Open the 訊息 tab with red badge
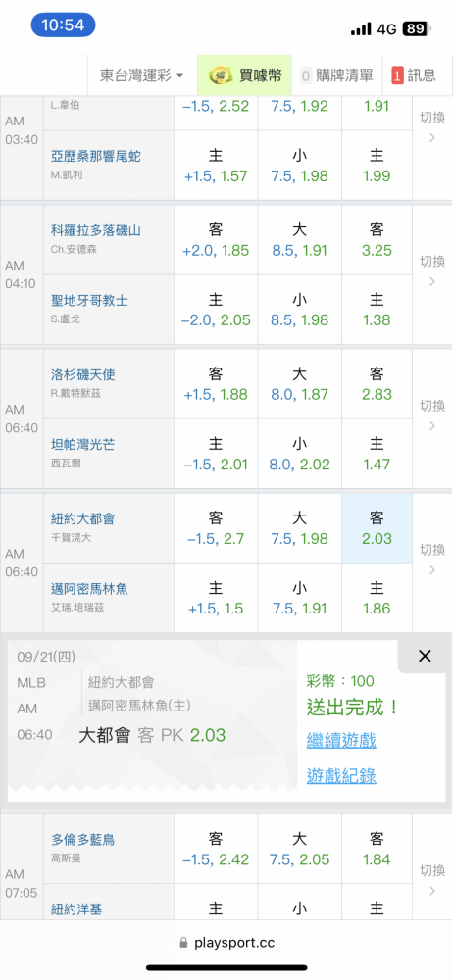The image size is (453, 980). (414, 75)
